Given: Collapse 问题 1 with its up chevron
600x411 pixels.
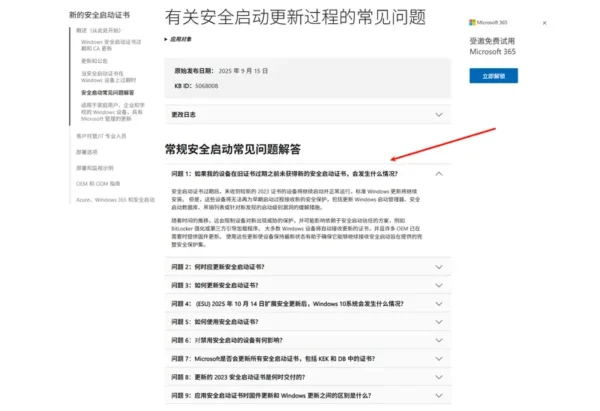Looking at the screenshot, I should tap(439, 174).
